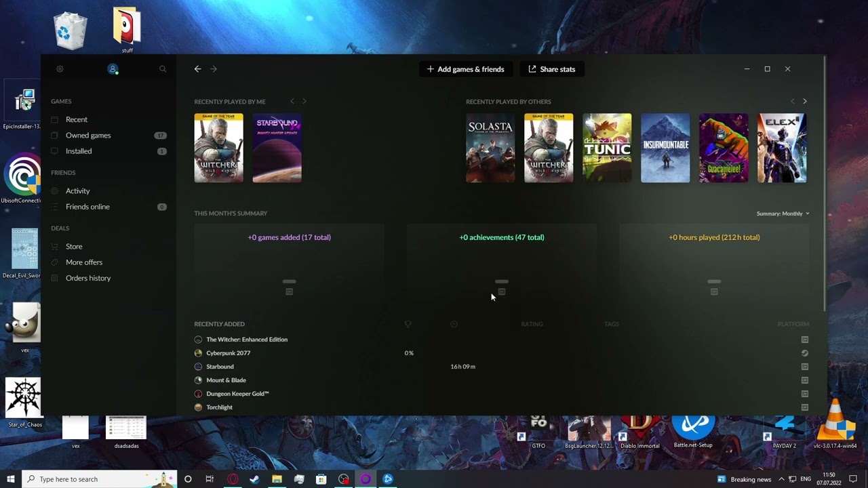Sort list by the PLATFORM column header
This screenshot has width=868, height=488.
[x=793, y=324]
